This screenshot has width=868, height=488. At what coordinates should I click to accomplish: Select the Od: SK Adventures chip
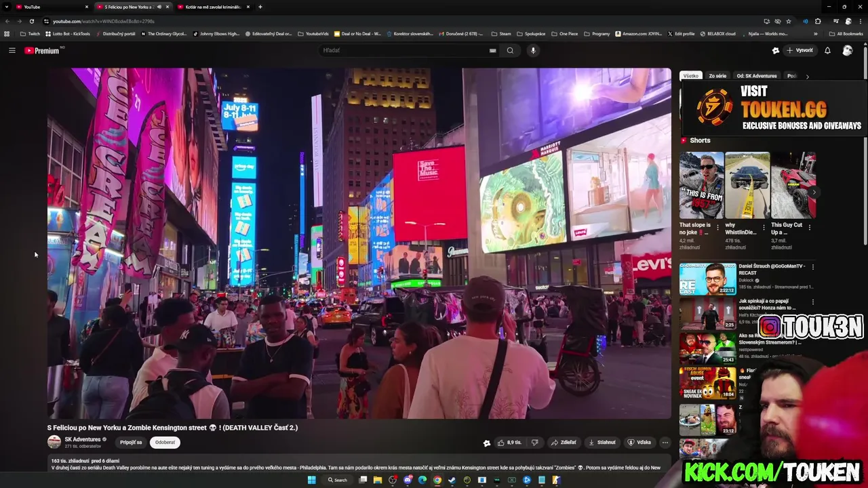click(x=757, y=76)
